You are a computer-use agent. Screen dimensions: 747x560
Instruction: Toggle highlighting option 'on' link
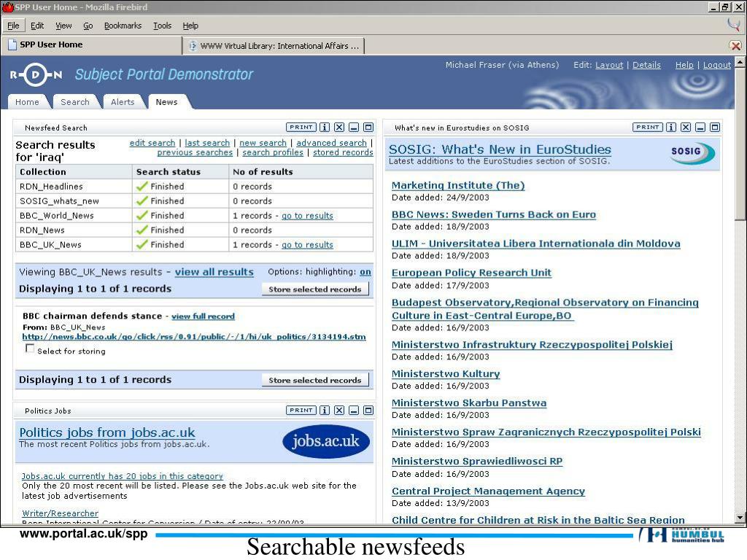pyautogui.click(x=365, y=272)
